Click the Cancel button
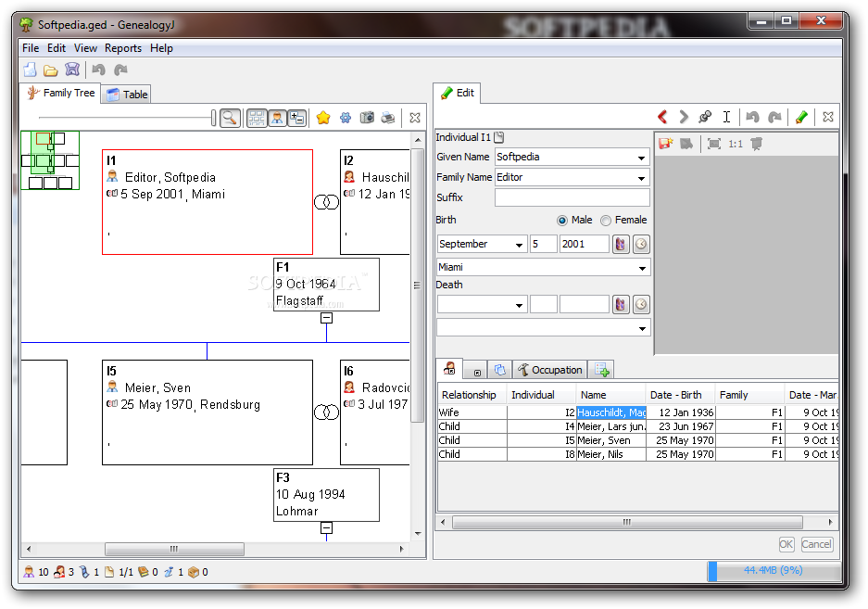Screen dimensions: 868x609 (816, 544)
